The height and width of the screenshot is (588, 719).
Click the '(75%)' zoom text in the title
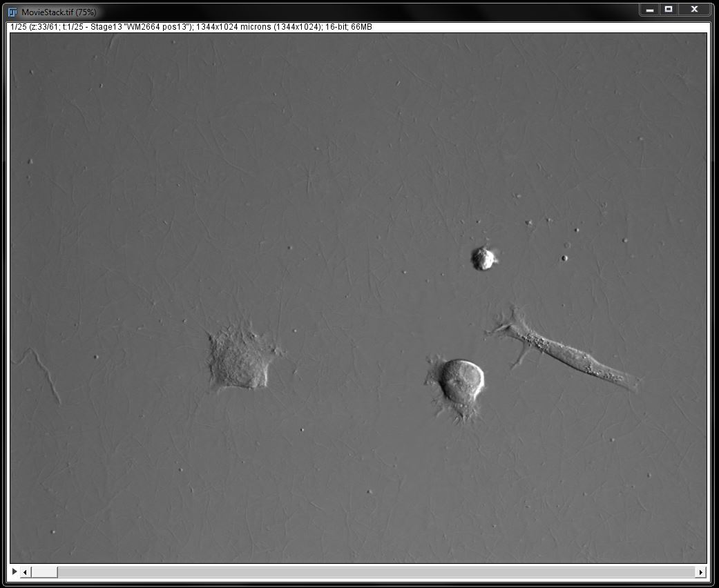[x=86, y=12]
